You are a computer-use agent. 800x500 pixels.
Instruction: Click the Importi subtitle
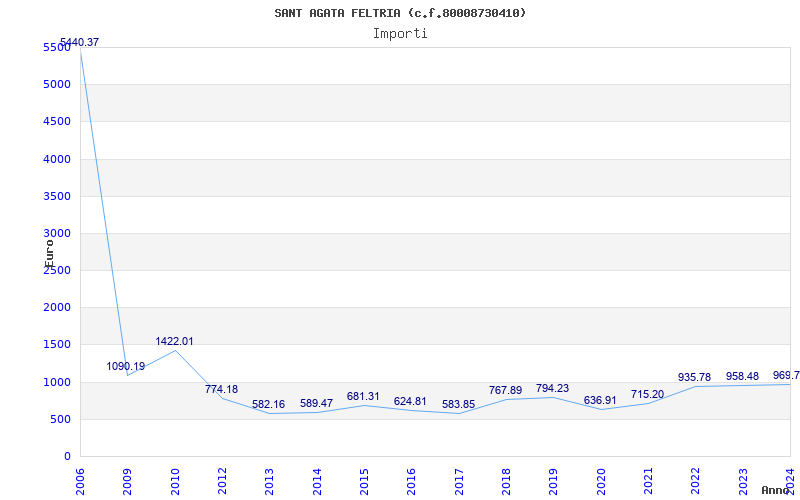tap(400, 34)
